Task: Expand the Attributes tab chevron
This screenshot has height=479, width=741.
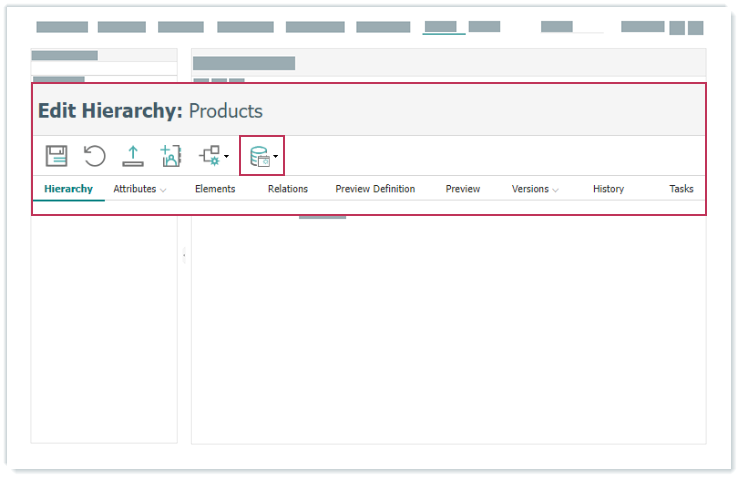Action: point(163,189)
